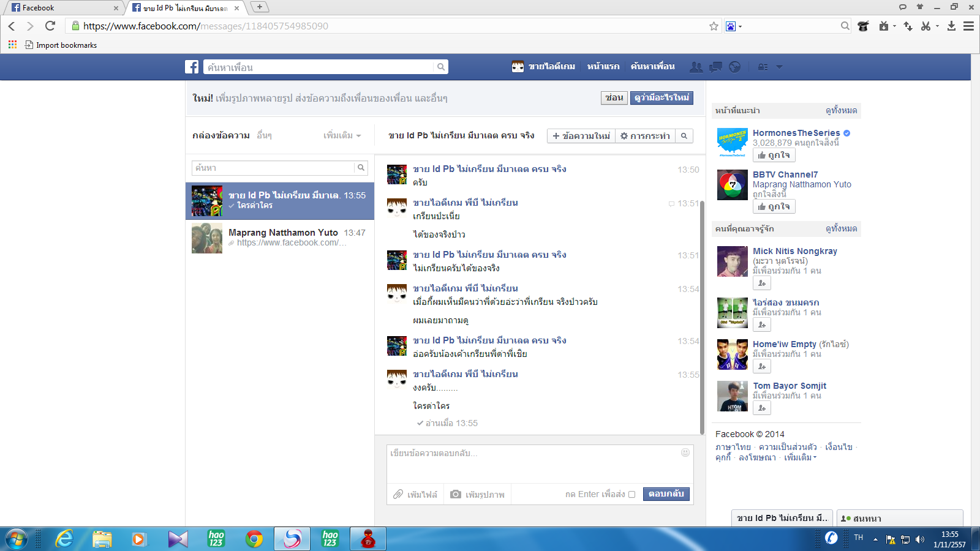Add Home'iw Empty as friend
This screenshot has width=980, height=551.
tap(762, 366)
